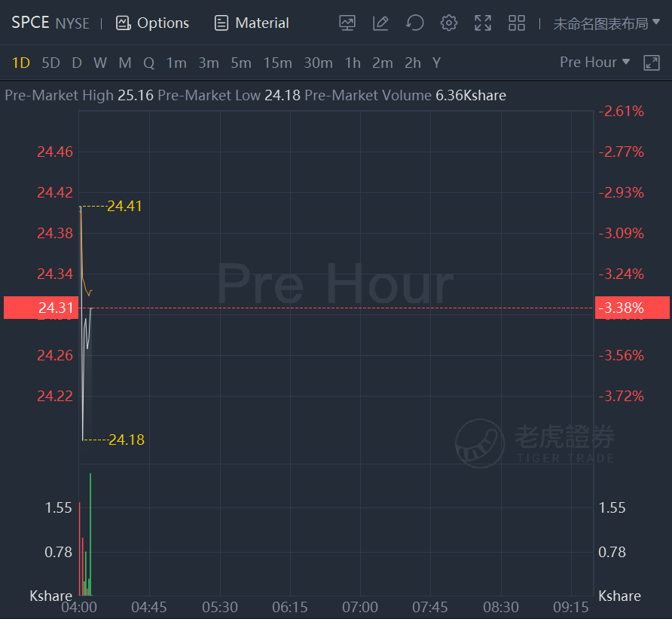672x619 pixels.
Task: Open the Material document button
Action: coord(252,23)
